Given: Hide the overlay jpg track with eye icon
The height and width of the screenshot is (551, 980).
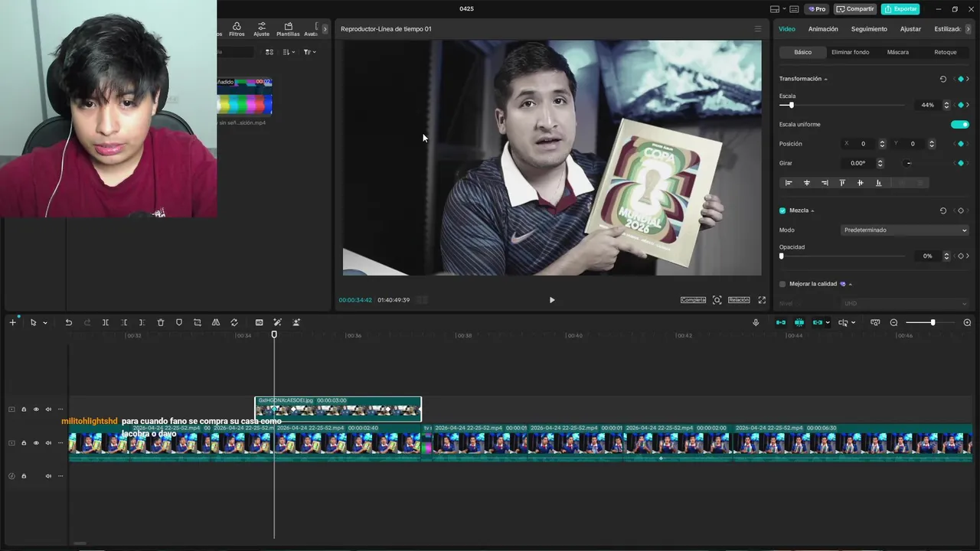Looking at the screenshot, I should click(x=36, y=409).
